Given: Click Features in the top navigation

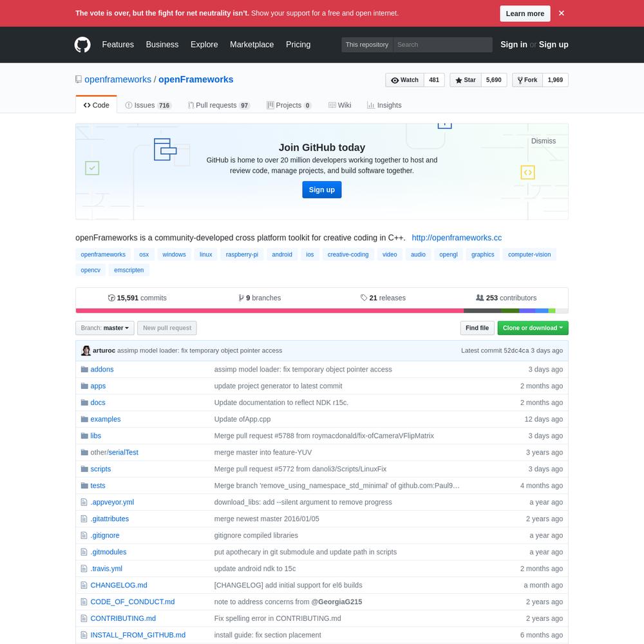Looking at the screenshot, I should click(x=118, y=44).
